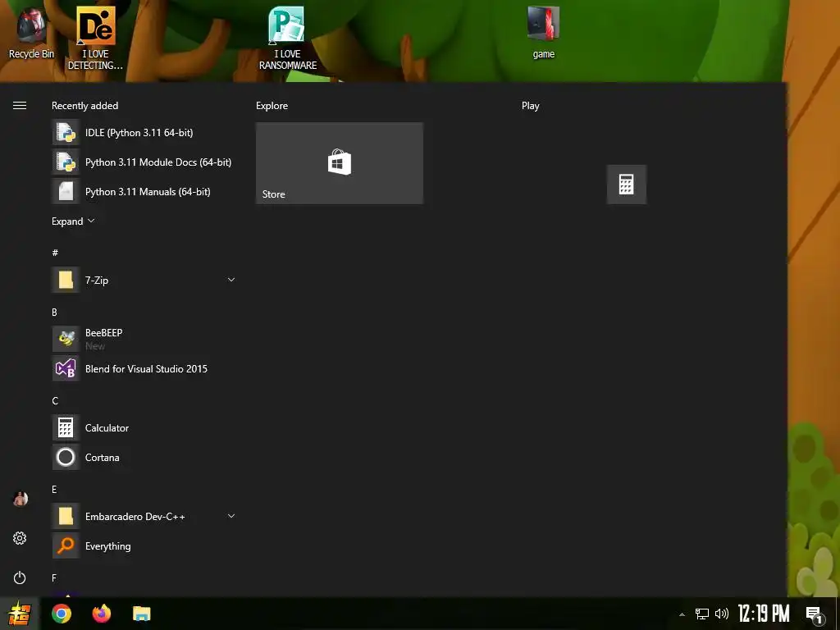Show hidden system tray icons
This screenshot has height=630, width=840.
682,614
